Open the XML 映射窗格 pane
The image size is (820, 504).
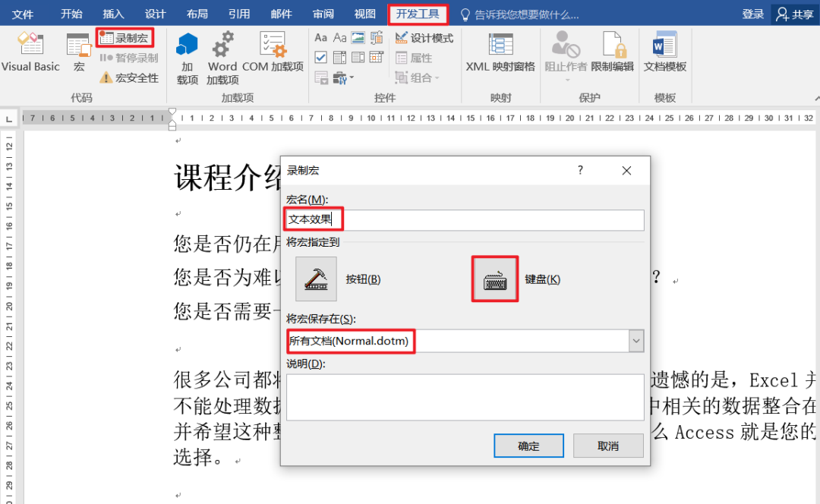(x=500, y=52)
